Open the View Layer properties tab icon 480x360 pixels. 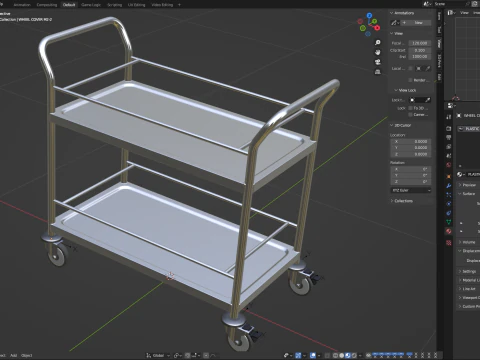[449, 147]
